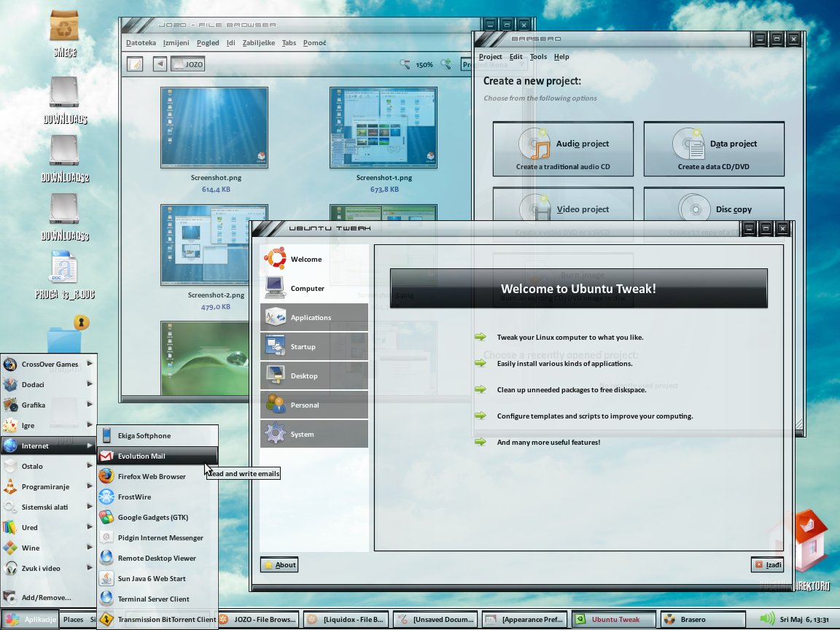This screenshot has width=840, height=630.
Task: Open the volume speaker icon in tray
Action: coord(767,619)
